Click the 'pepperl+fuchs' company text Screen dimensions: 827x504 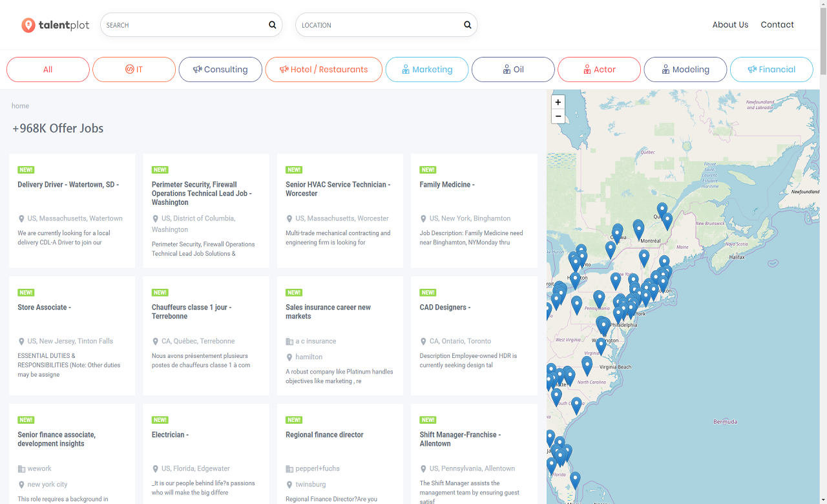317,469
